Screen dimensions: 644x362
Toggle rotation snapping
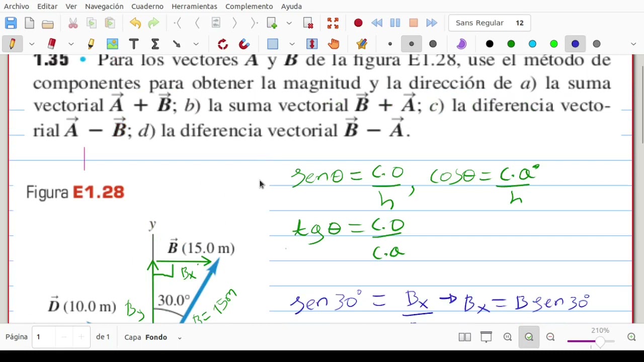[x=223, y=44]
